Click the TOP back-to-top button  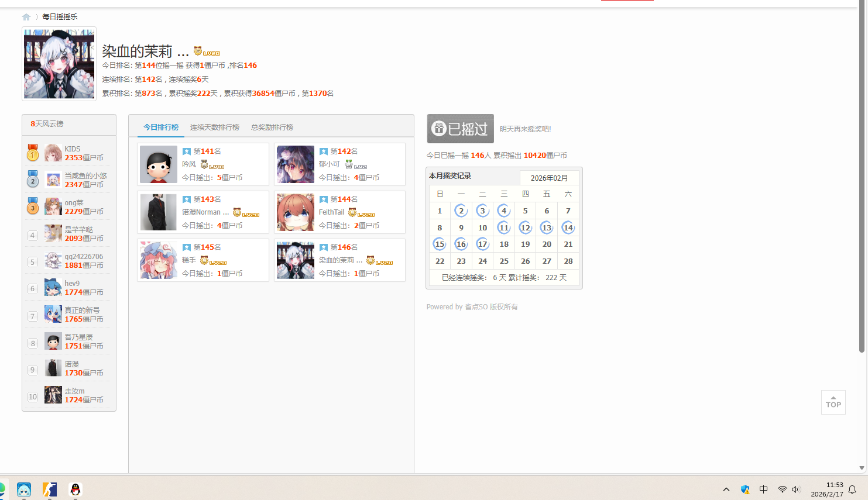tap(833, 402)
